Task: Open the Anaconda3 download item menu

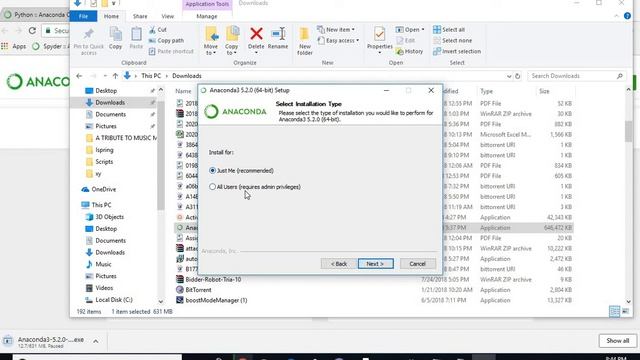Action: 96,341
